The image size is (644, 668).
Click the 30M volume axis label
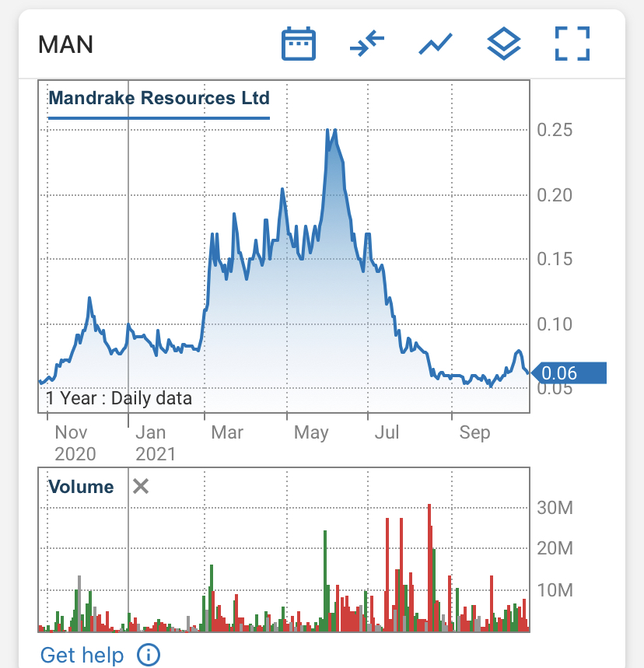(555, 508)
